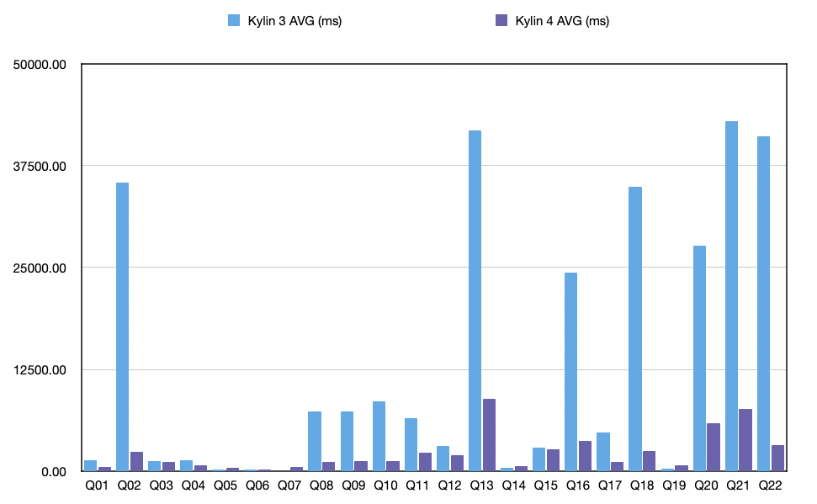The width and height of the screenshot is (817, 504).
Task: Click the 50000.00 y-axis label
Action: pyautogui.click(x=40, y=65)
